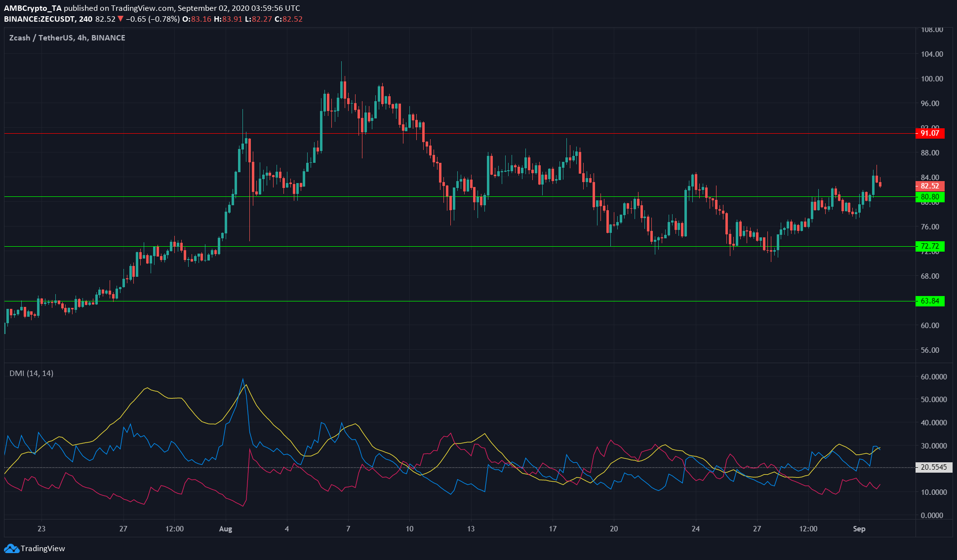Select the 82.52 current price label
The height and width of the screenshot is (560, 957).
(930, 186)
